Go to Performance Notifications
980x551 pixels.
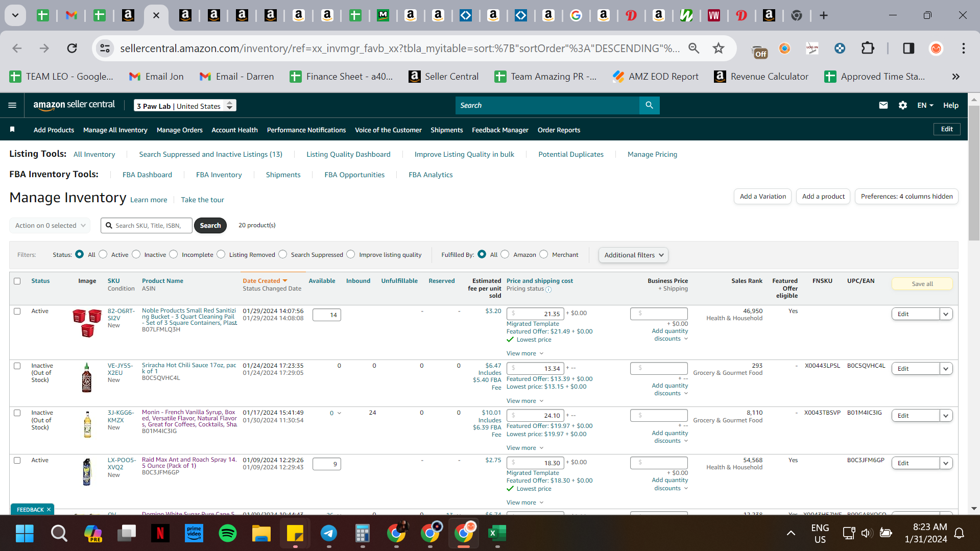[x=306, y=130]
